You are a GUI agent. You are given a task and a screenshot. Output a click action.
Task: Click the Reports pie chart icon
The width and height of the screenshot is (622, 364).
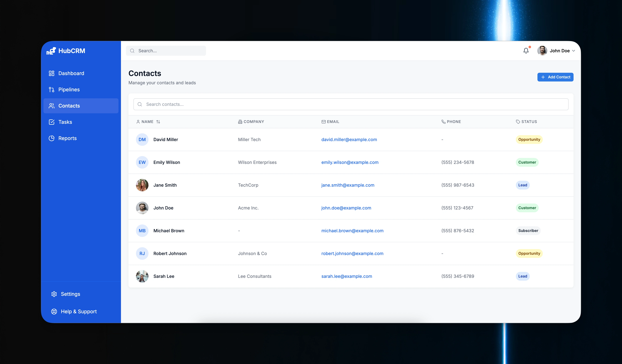(x=51, y=138)
